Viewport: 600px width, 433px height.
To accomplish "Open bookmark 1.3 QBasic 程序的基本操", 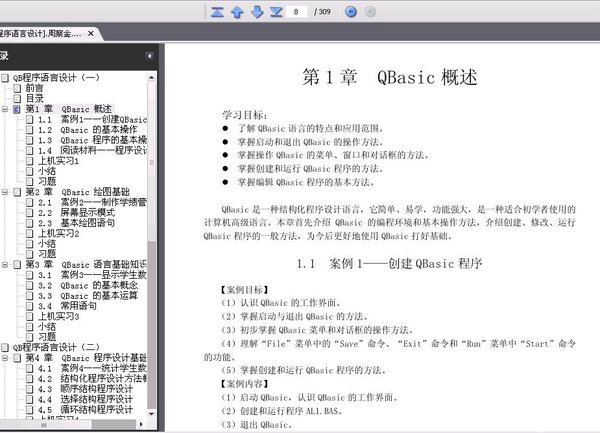I will (x=92, y=140).
